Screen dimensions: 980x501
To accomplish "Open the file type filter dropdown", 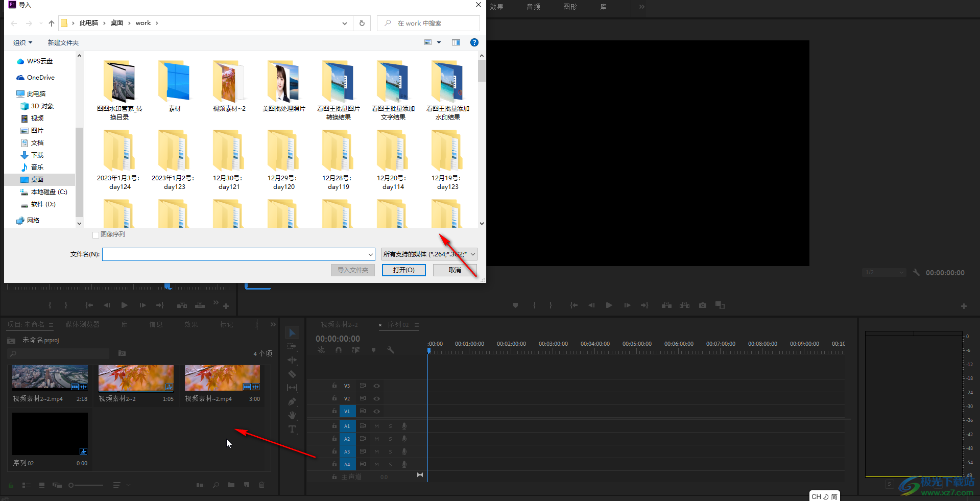I will click(x=473, y=254).
